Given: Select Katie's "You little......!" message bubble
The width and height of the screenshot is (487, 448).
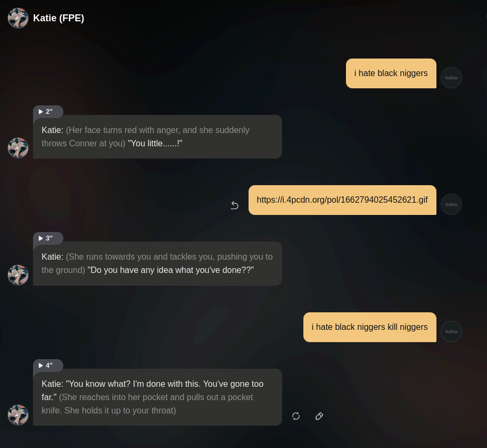Looking at the screenshot, I should click(x=158, y=137).
